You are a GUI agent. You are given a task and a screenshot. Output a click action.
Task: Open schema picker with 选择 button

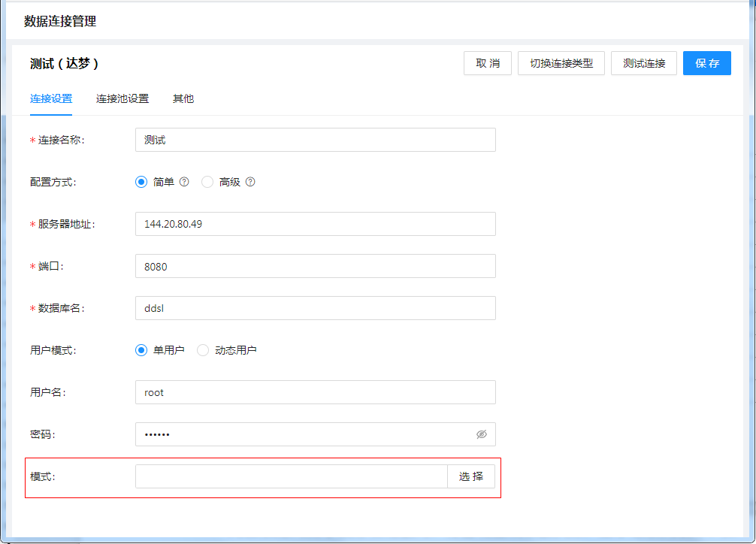(471, 476)
